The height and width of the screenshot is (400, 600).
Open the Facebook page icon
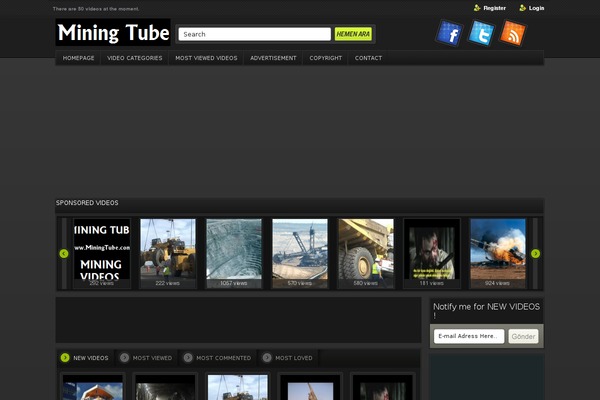pos(449,34)
